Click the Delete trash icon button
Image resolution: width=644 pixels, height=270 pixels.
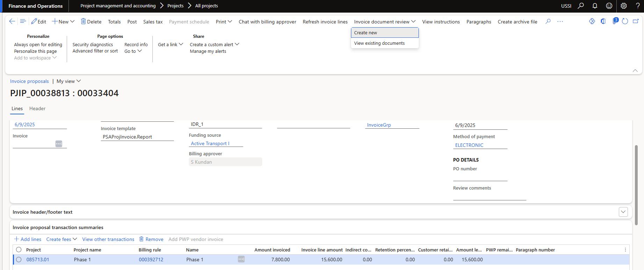point(91,22)
